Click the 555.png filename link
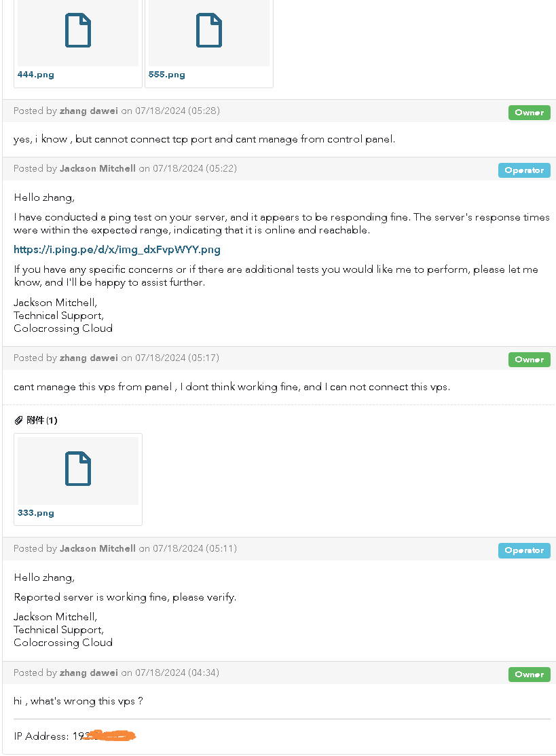Screen dimensions: 556x756 click(x=167, y=75)
